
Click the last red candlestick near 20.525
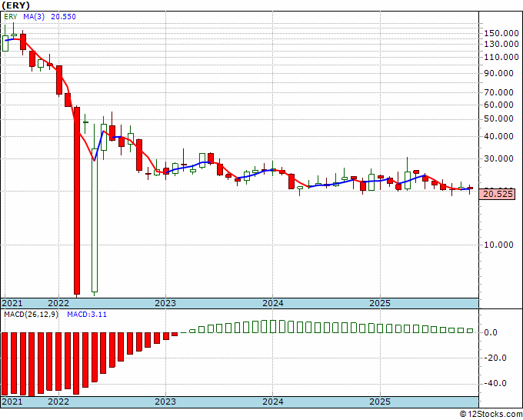tap(470, 188)
